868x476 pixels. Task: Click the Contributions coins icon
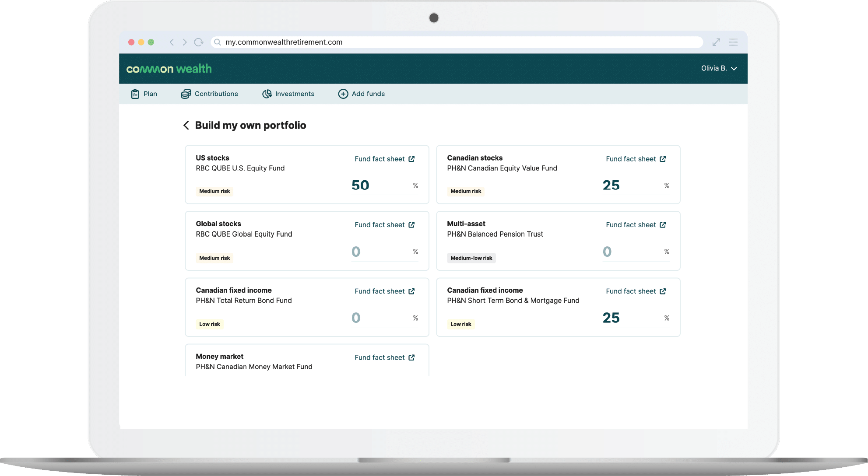tap(186, 94)
